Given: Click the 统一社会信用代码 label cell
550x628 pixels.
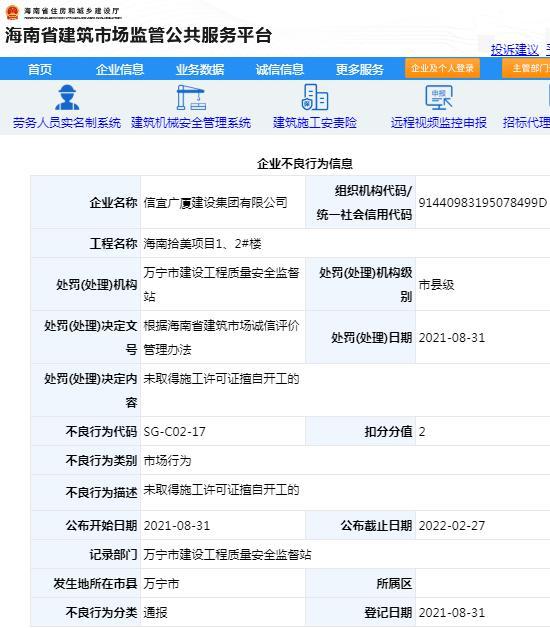Looking at the screenshot, I should pos(360,203).
